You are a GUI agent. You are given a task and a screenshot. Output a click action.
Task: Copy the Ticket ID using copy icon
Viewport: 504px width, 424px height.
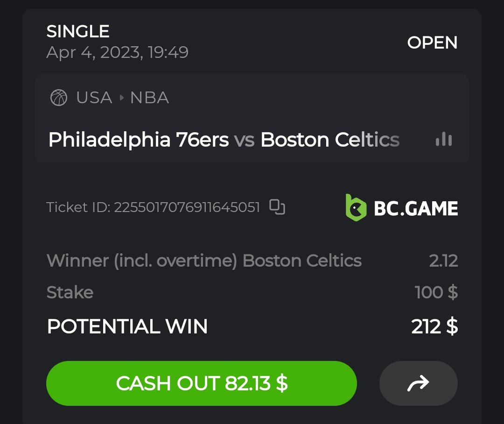point(277,207)
